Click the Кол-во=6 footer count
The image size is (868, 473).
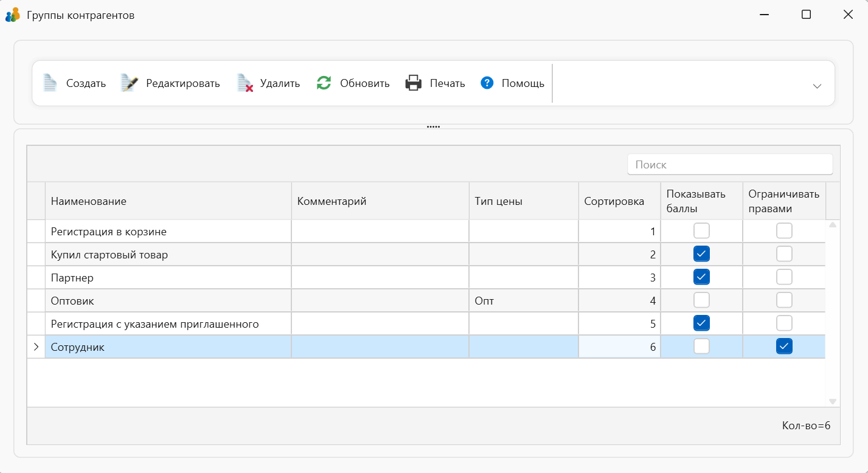[x=806, y=426]
